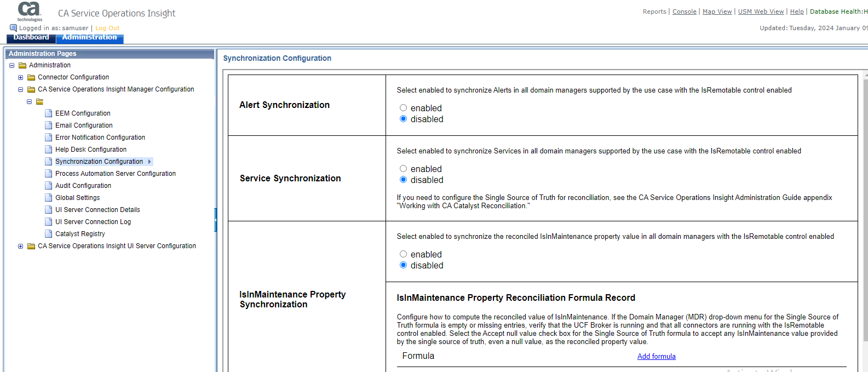
Task: Open UI Server Connection Details page
Action: point(97,210)
